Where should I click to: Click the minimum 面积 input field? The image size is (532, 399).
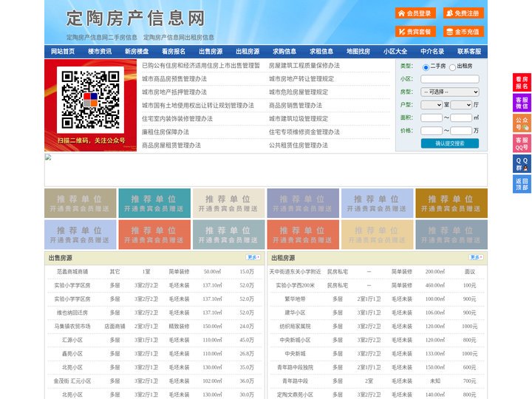point(432,117)
